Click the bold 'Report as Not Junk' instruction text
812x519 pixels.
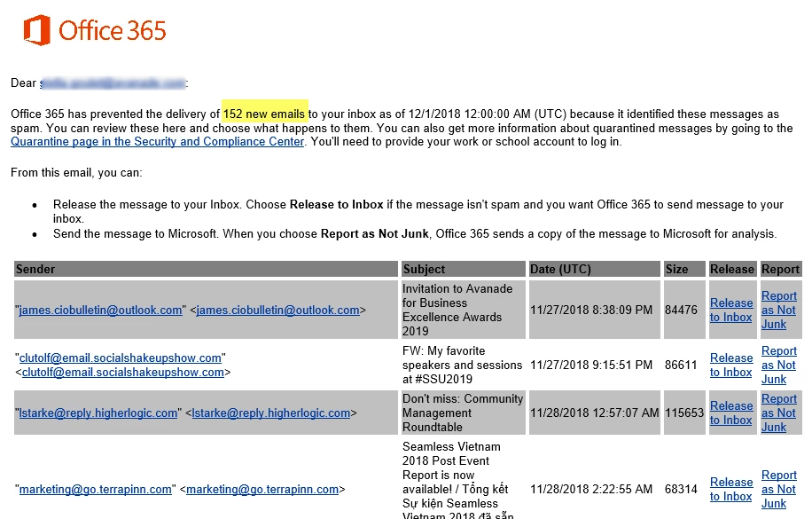[x=374, y=234]
